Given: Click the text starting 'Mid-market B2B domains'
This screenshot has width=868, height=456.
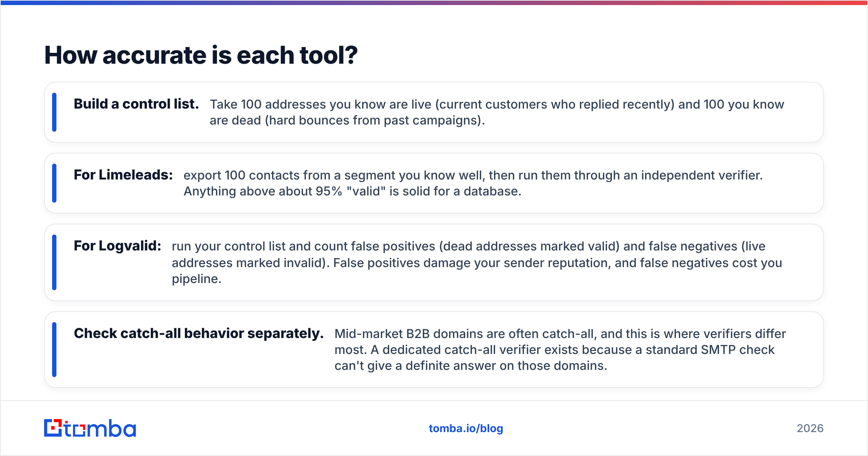Looking at the screenshot, I should (x=560, y=350).
